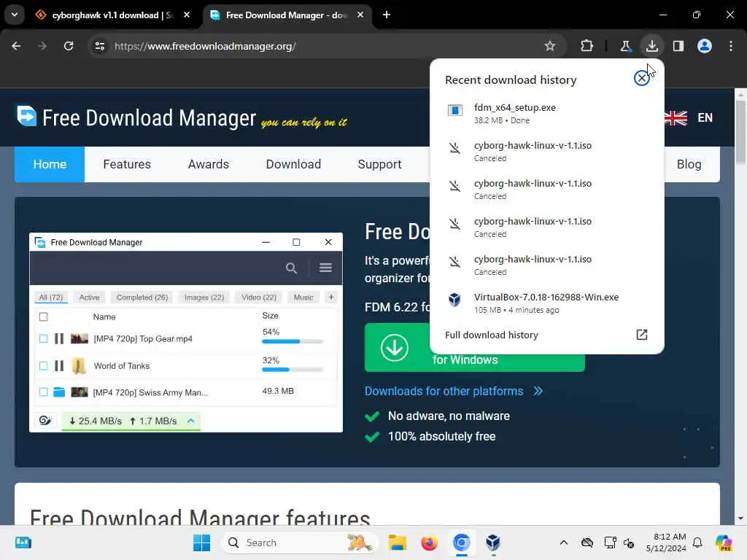This screenshot has width=747, height=560.
Task: Click the Chrome Labs flask icon
Action: coord(625,46)
